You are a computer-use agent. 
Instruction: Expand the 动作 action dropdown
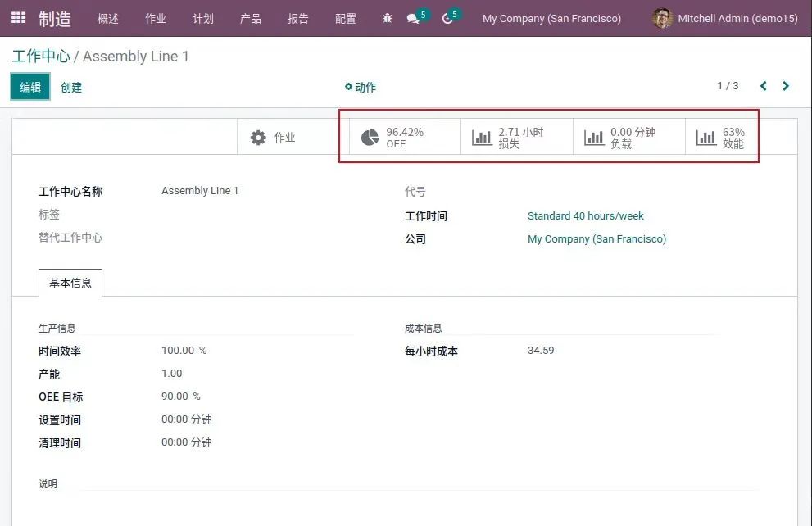(361, 87)
